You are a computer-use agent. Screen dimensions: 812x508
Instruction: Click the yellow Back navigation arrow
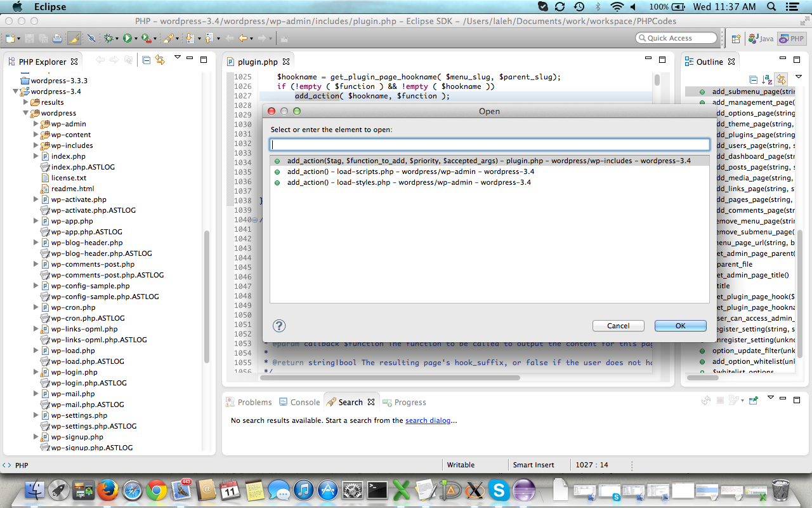click(x=243, y=39)
